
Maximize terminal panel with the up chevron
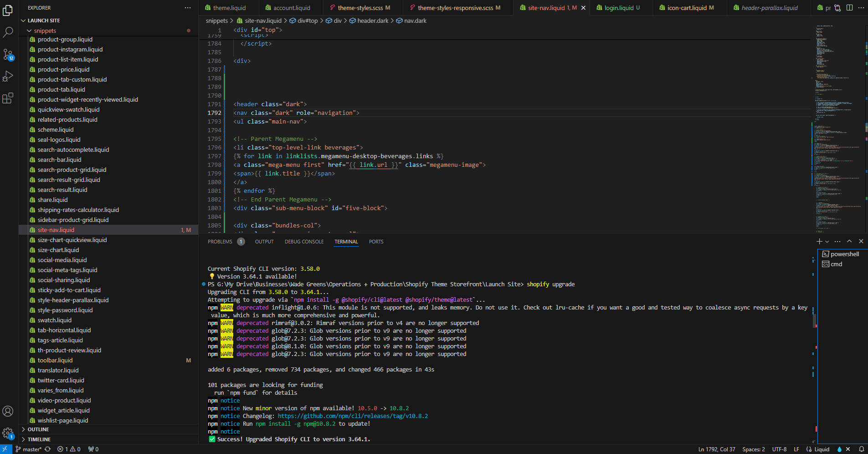pyautogui.click(x=849, y=241)
